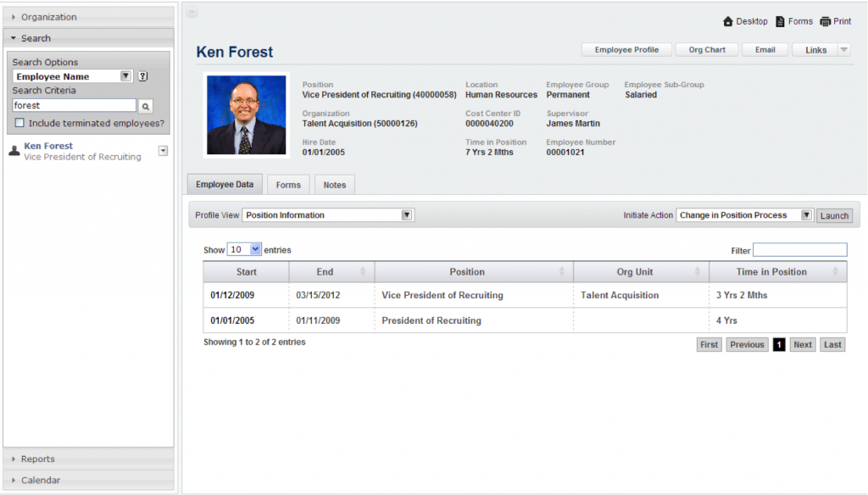Enable the Include terminated employees checkbox
The height and width of the screenshot is (495, 868).
[19, 122]
